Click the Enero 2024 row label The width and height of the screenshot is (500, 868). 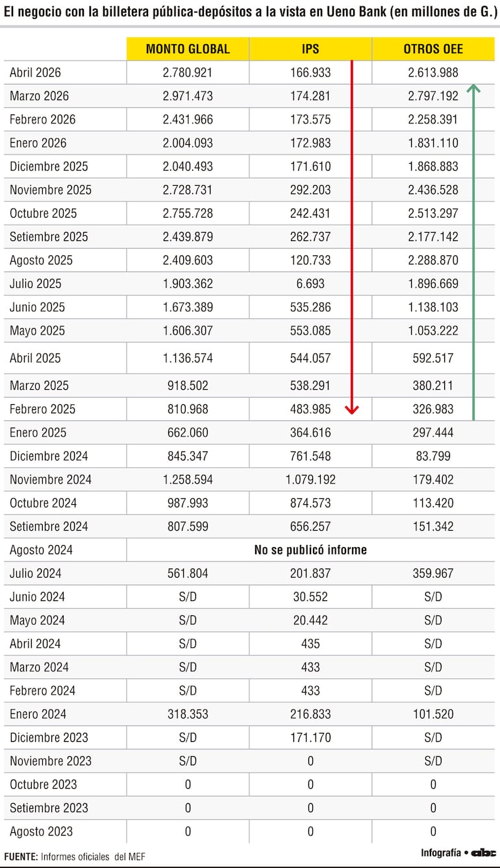[38, 714]
